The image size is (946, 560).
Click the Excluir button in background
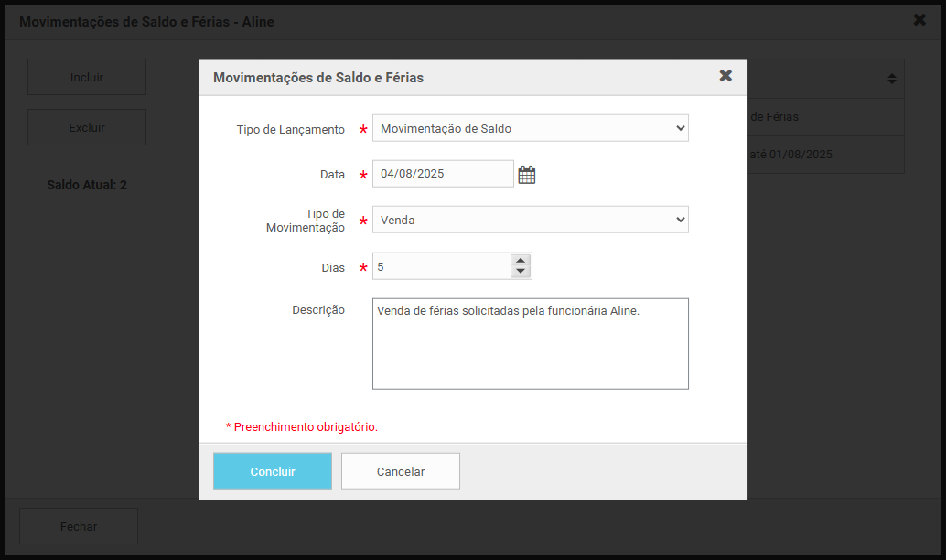click(87, 127)
